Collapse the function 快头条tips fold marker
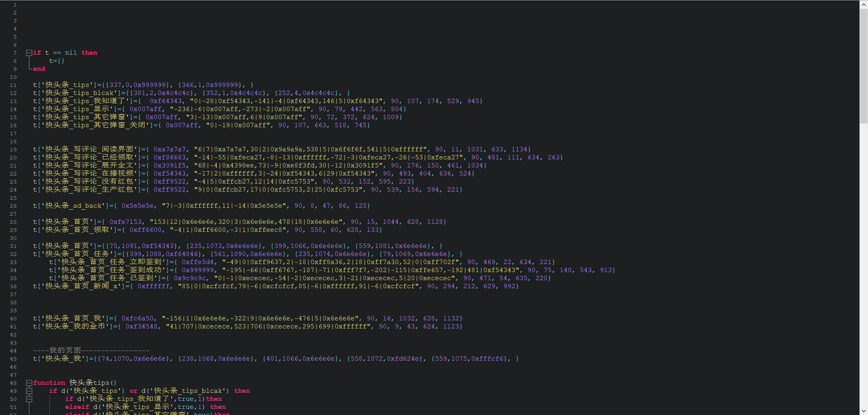 click(29, 383)
